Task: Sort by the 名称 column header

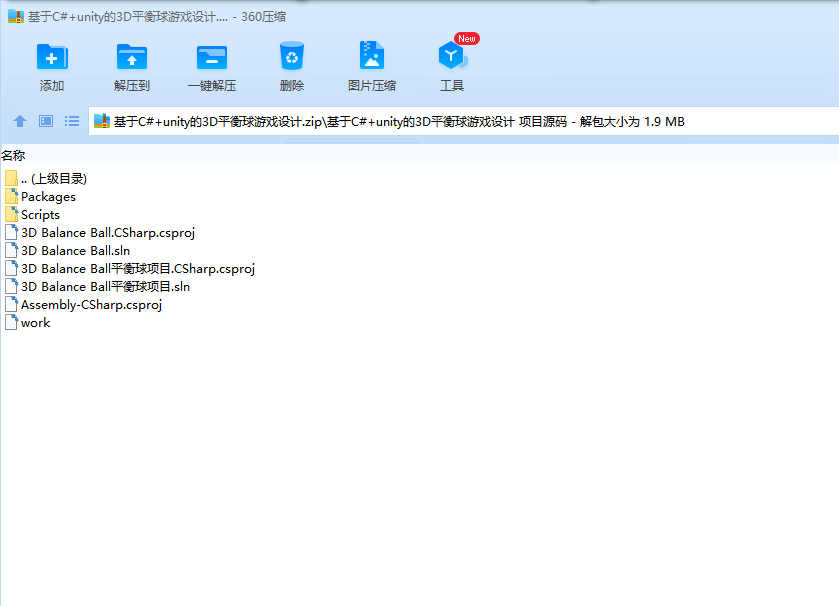Action: [13, 156]
